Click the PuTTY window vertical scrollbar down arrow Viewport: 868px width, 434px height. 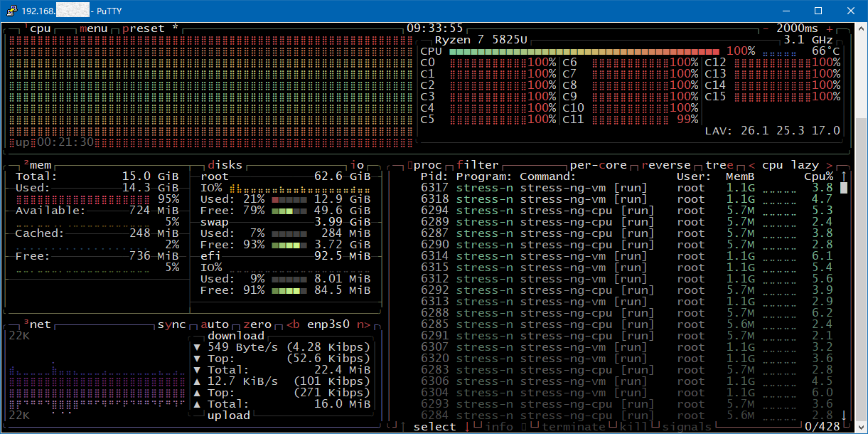point(861,427)
